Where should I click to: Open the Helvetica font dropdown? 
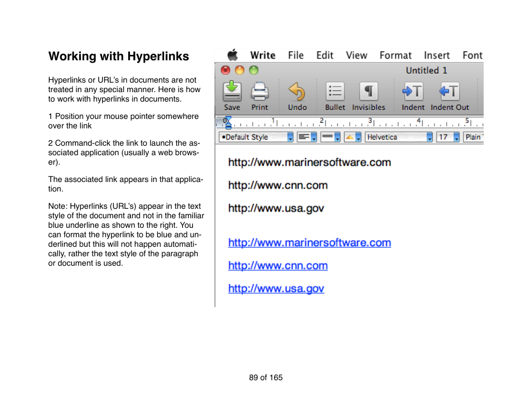pos(399,137)
